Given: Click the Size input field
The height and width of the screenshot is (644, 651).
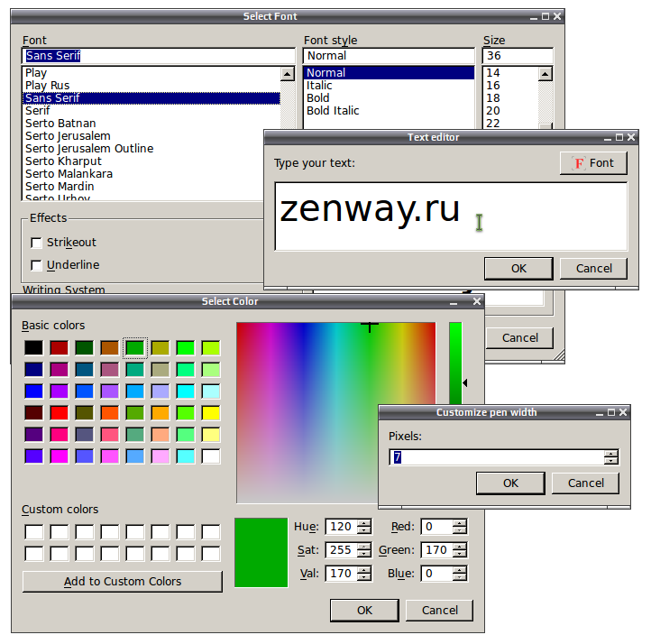Looking at the screenshot, I should 518,56.
